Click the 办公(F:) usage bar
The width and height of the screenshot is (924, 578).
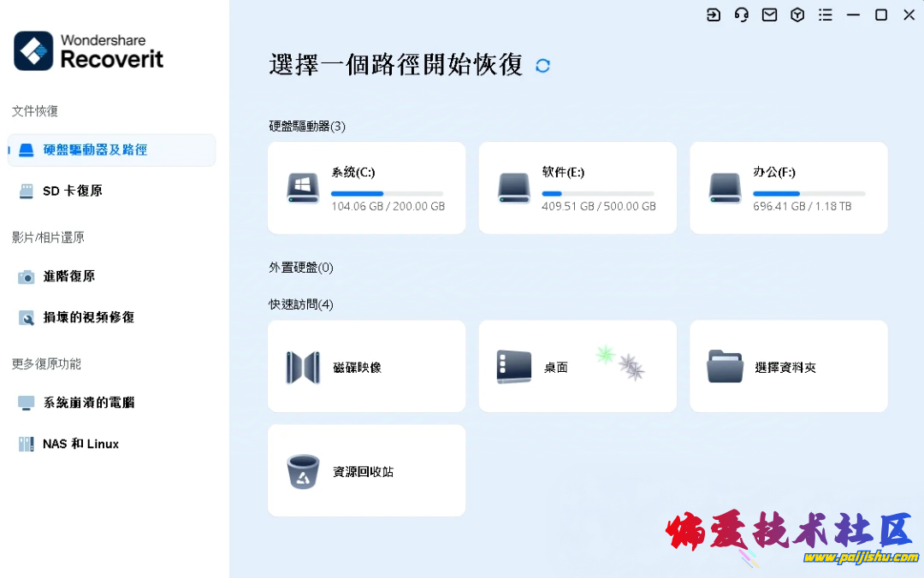tap(808, 194)
